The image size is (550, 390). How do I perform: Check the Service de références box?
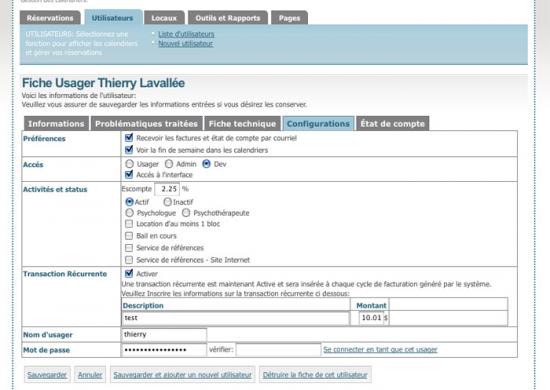[129, 248]
